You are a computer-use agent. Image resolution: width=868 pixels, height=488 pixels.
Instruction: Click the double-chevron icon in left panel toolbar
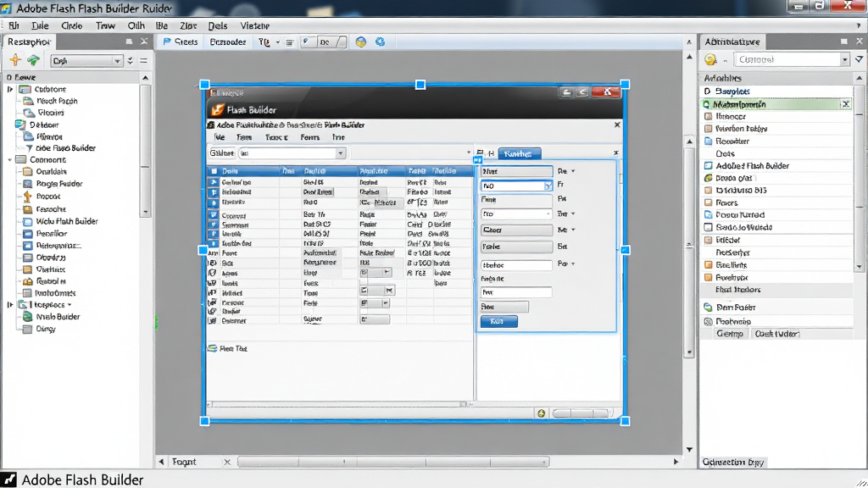click(x=131, y=61)
